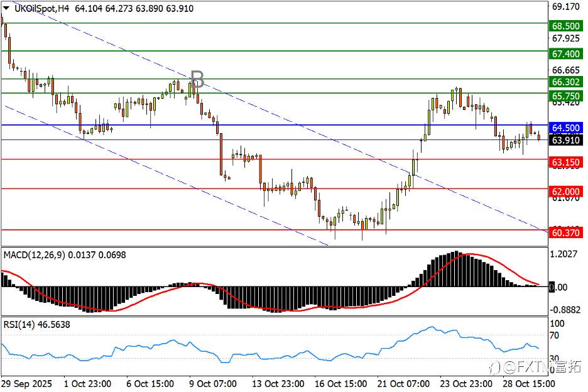
Task: Click the letter B chart annotation
Action: (197, 80)
